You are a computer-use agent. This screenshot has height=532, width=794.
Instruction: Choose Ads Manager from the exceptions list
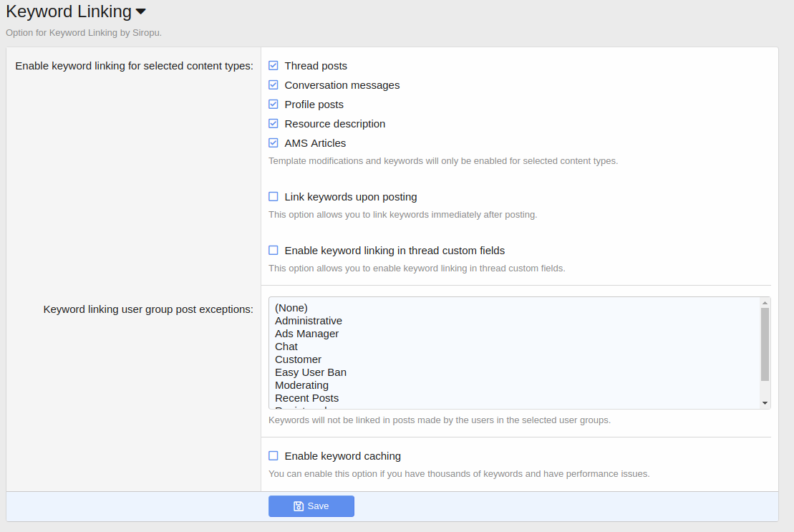pyautogui.click(x=307, y=334)
